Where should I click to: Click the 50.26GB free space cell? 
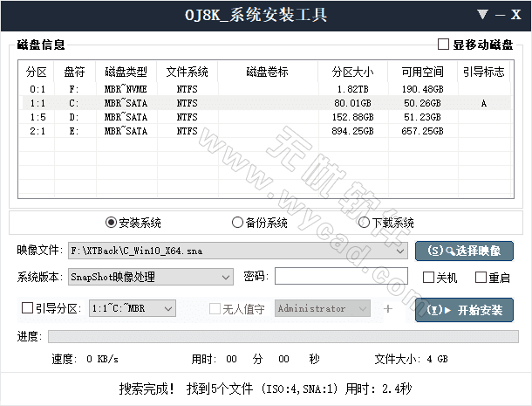[423, 103]
